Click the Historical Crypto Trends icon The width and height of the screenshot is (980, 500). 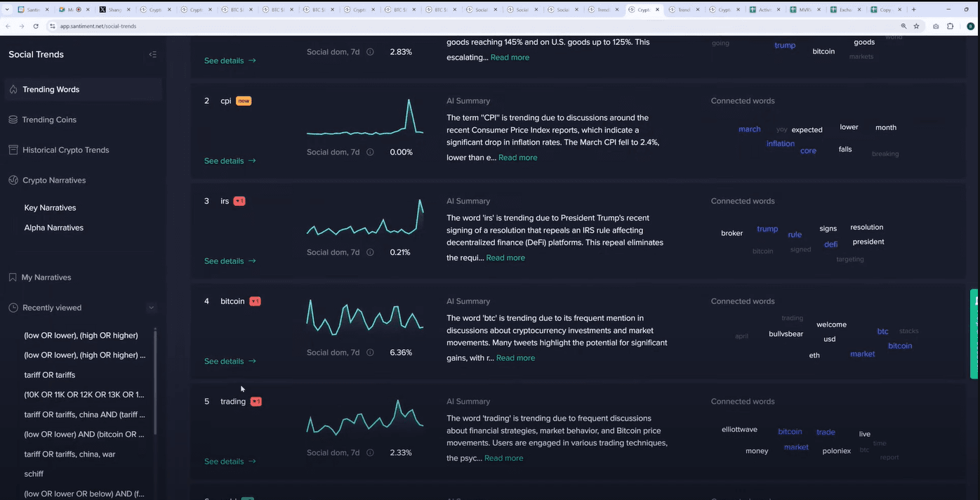13,150
